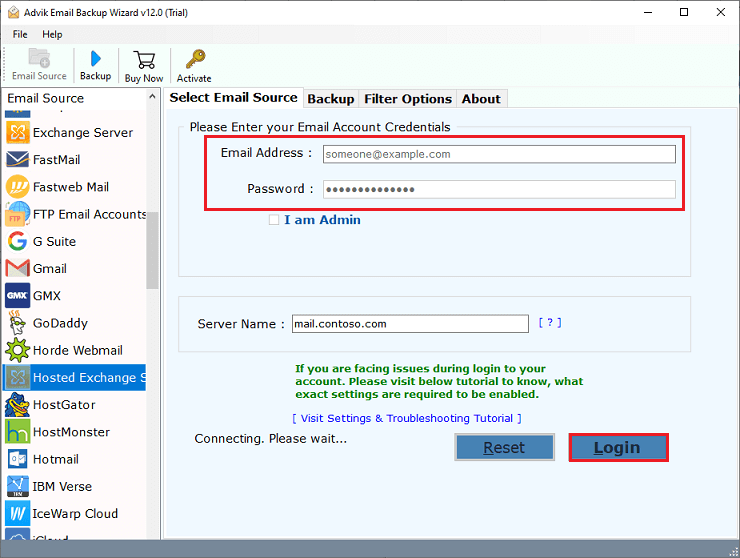Open Buy Now shopping cart icon
Image resolution: width=740 pixels, height=558 pixels.
(144, 60)
